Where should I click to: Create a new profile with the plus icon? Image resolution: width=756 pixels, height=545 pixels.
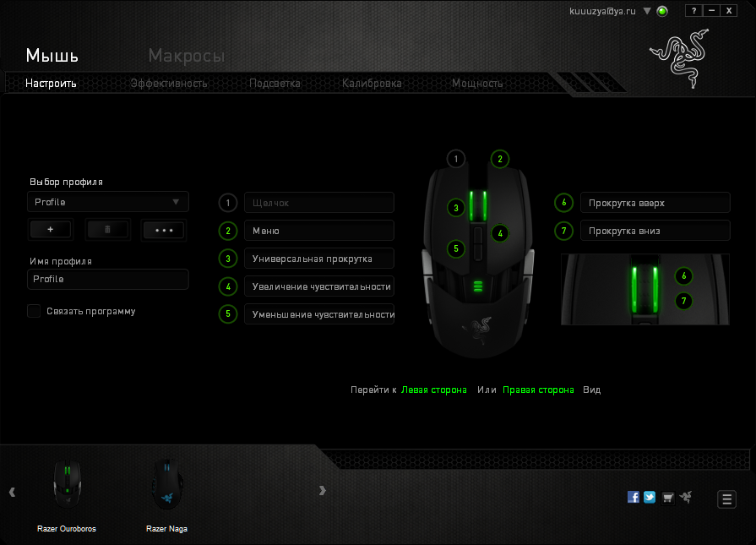(51, 229)
